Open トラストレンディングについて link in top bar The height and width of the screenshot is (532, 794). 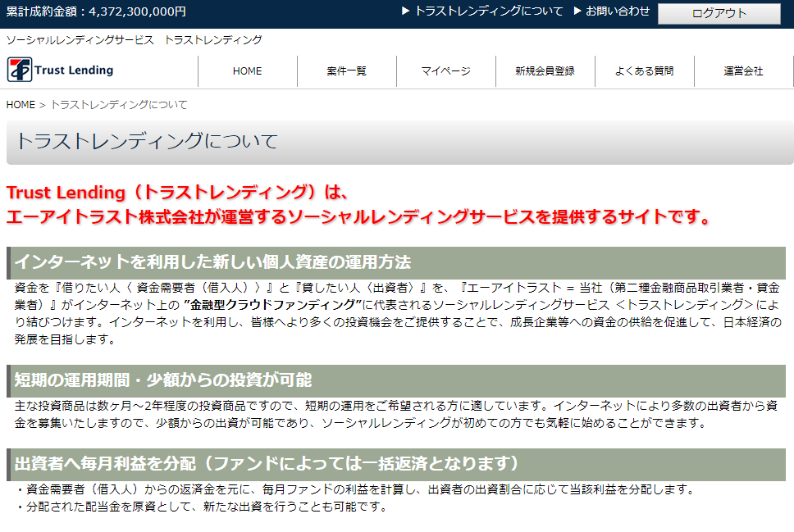pyautogui.click(x=488, y=11)
